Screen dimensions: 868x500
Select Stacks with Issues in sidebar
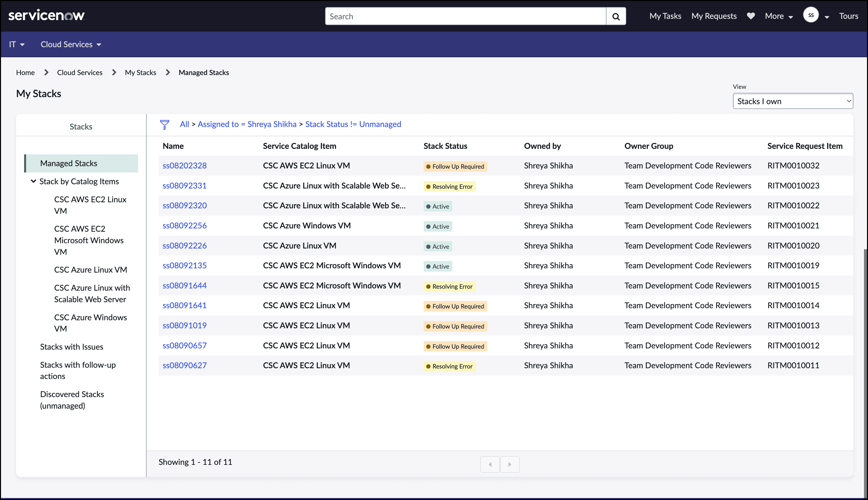coord(72,347)
